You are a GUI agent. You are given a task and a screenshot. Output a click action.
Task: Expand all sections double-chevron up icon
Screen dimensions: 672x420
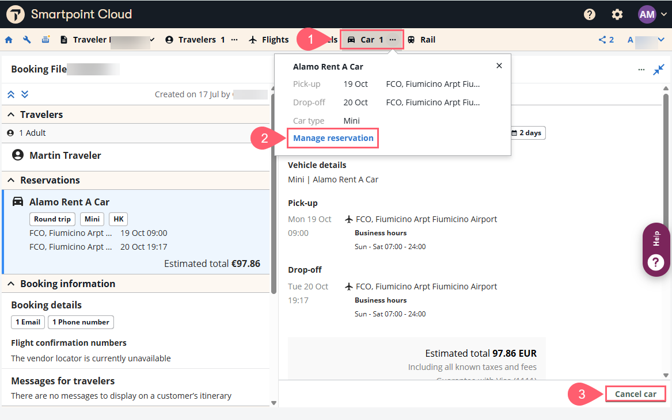pyautogui.click(x=11, y=94)
